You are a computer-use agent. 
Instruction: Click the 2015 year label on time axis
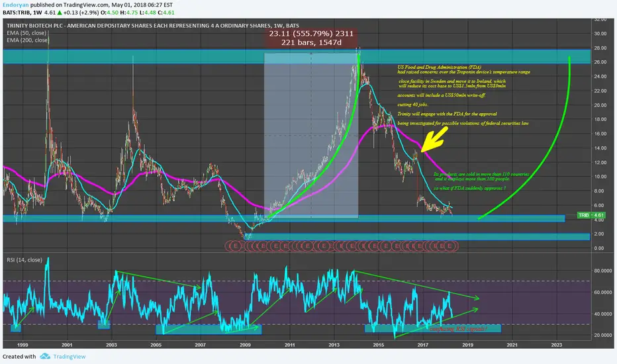tap(379, 345)
